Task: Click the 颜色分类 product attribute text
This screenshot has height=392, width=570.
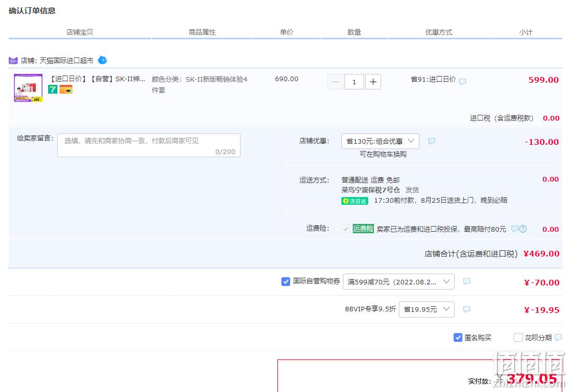Action: [x=200, y=85]
